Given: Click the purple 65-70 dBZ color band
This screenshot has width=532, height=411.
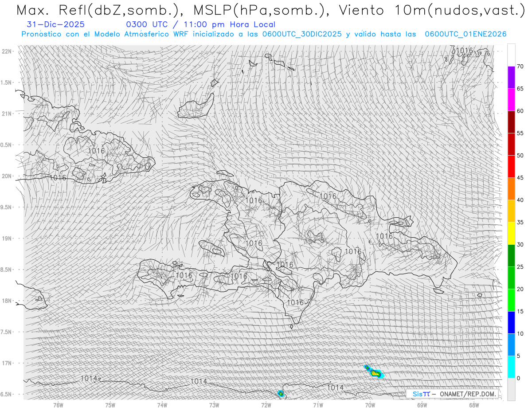Looking at the screenshot, I should (x=511, y=78).
